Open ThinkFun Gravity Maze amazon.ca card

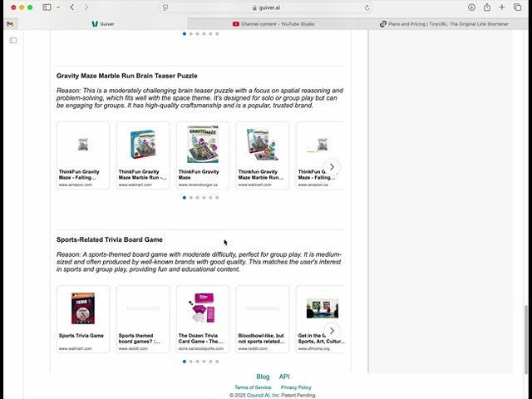(x=321, y=155)
